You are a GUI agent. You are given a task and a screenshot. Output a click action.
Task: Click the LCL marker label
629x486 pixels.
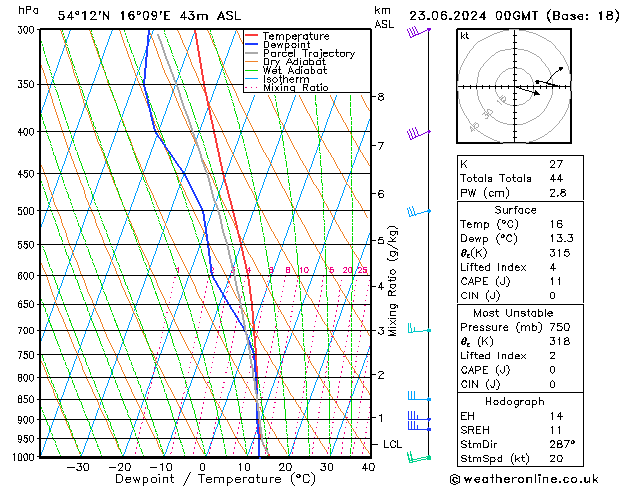[x=392, y=444]
